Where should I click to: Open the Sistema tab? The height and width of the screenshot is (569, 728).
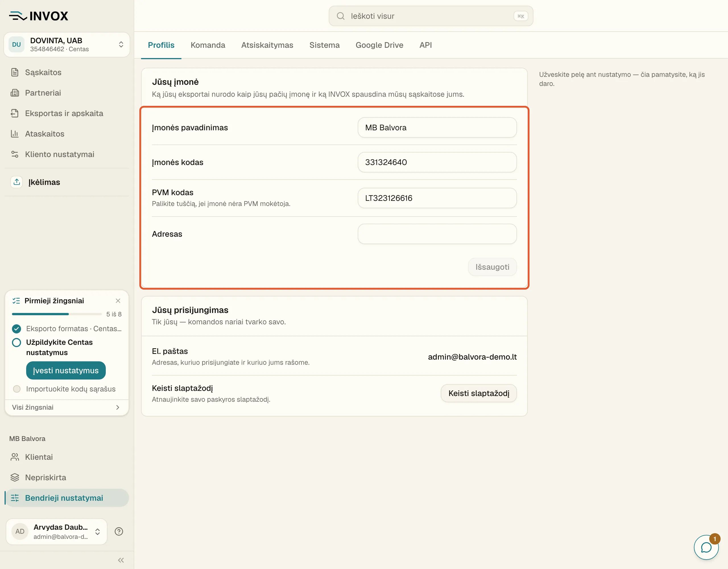point(324,45)
